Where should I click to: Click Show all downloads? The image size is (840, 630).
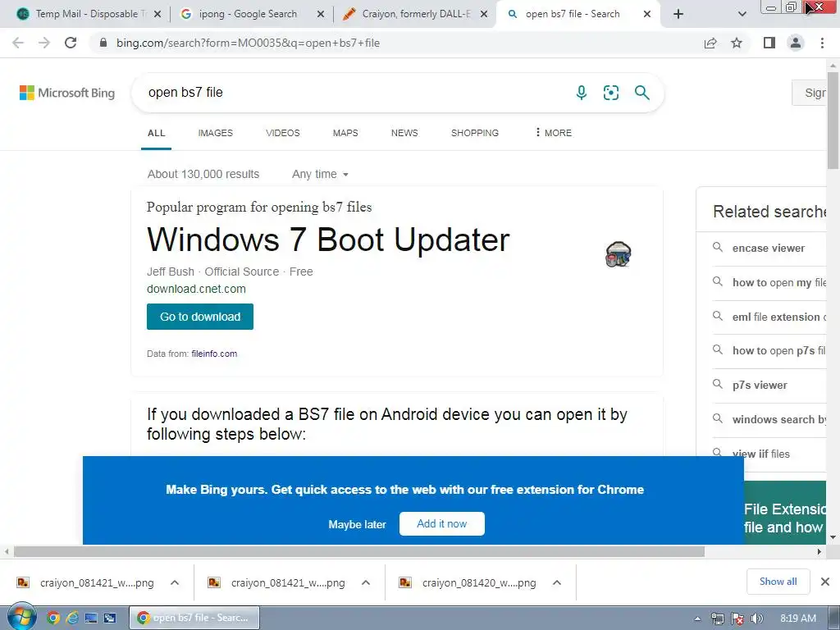tap(778, 582)
